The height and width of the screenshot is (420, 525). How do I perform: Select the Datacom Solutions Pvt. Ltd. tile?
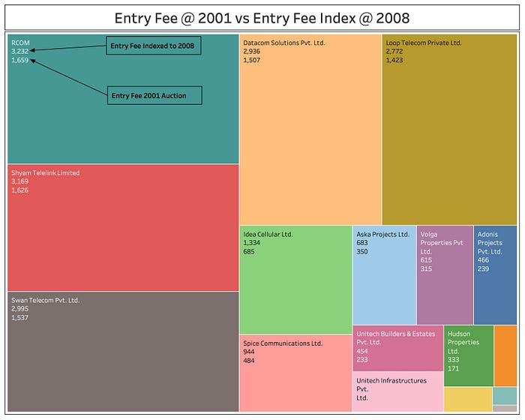click(310, 129)
